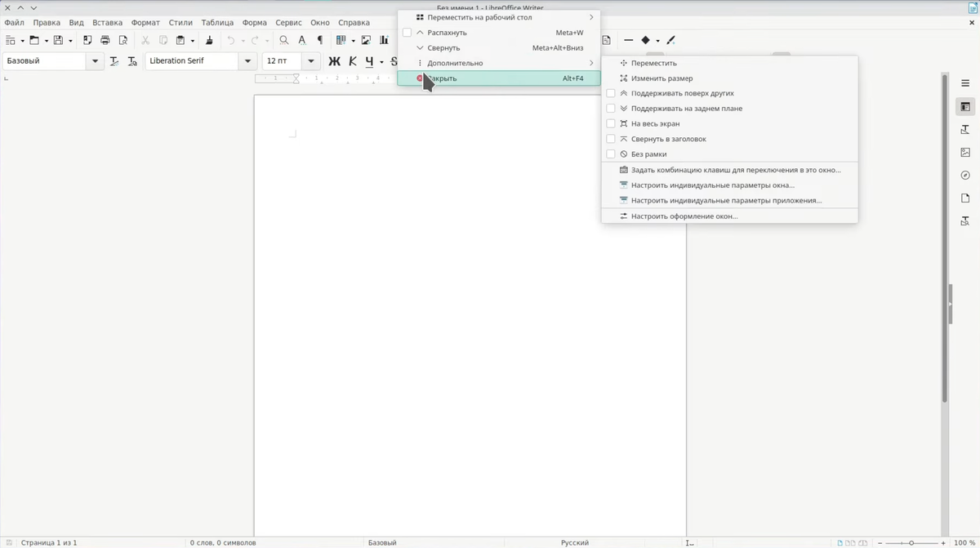The image size is (980, 548).
Task: Click the Cut (scissors) toolbar icon
Action: 145,40
